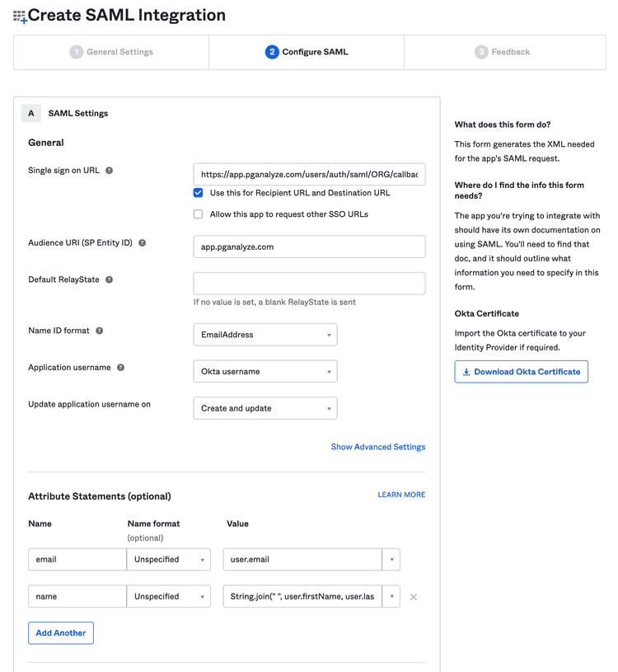Click the Audience URI input field

309,247
